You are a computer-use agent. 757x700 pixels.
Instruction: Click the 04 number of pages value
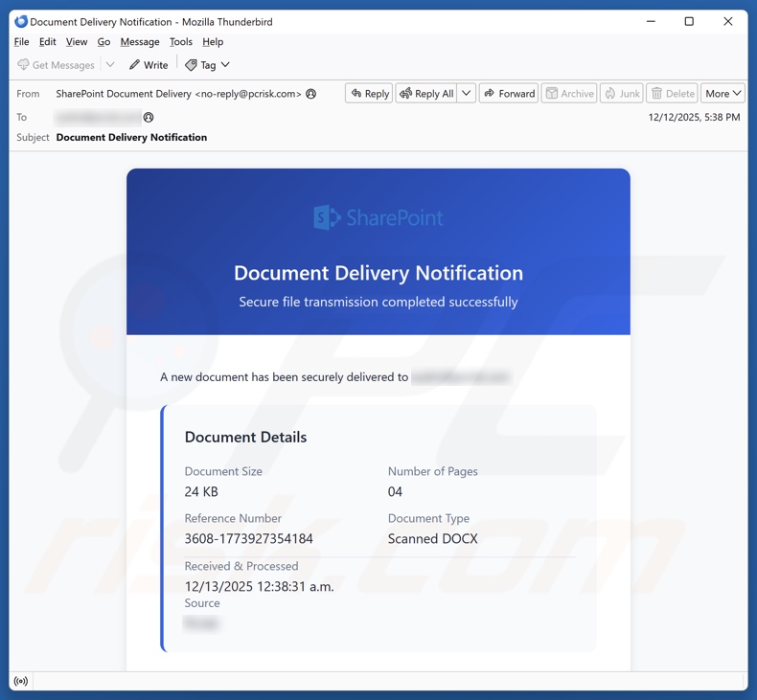395,491
